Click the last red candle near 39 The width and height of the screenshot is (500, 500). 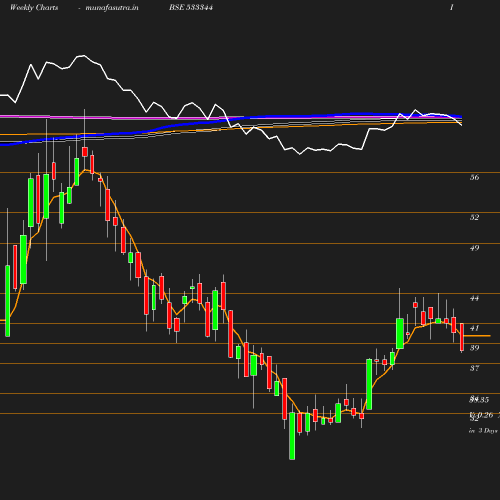coord(462,337)
